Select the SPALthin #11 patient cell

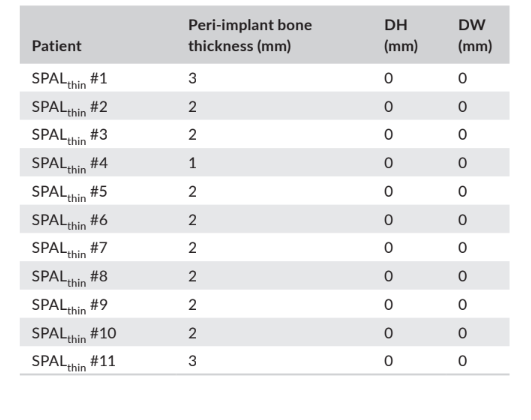tap(73, 362)
